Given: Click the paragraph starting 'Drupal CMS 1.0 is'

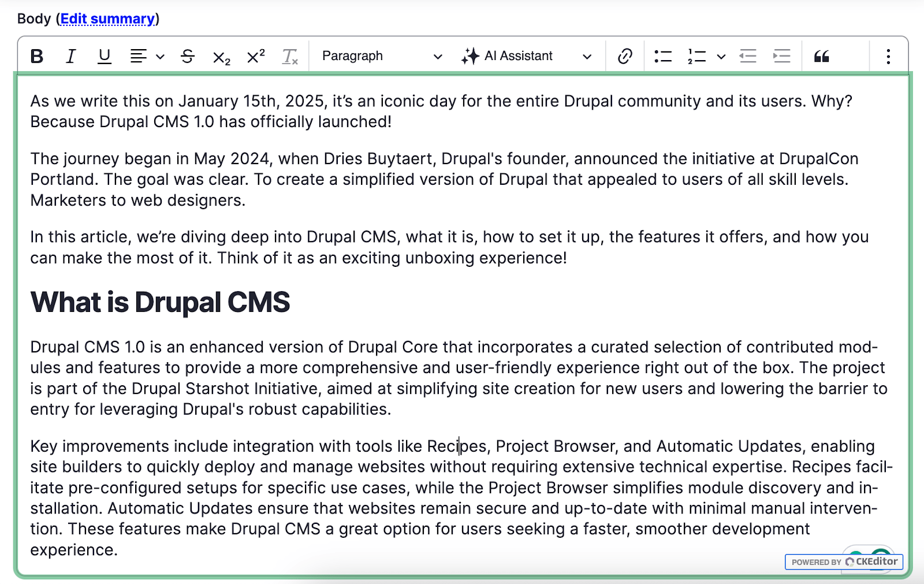Looking at the screenshot, I should point(459,378).
